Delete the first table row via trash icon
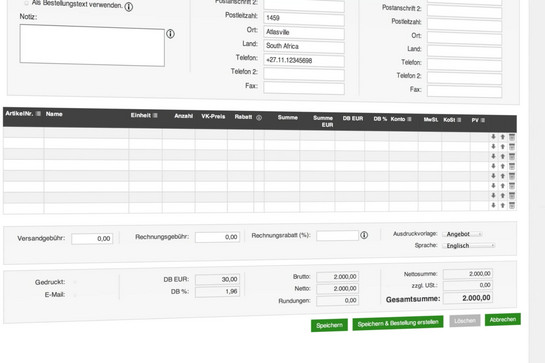 click(x=512, y=137)
